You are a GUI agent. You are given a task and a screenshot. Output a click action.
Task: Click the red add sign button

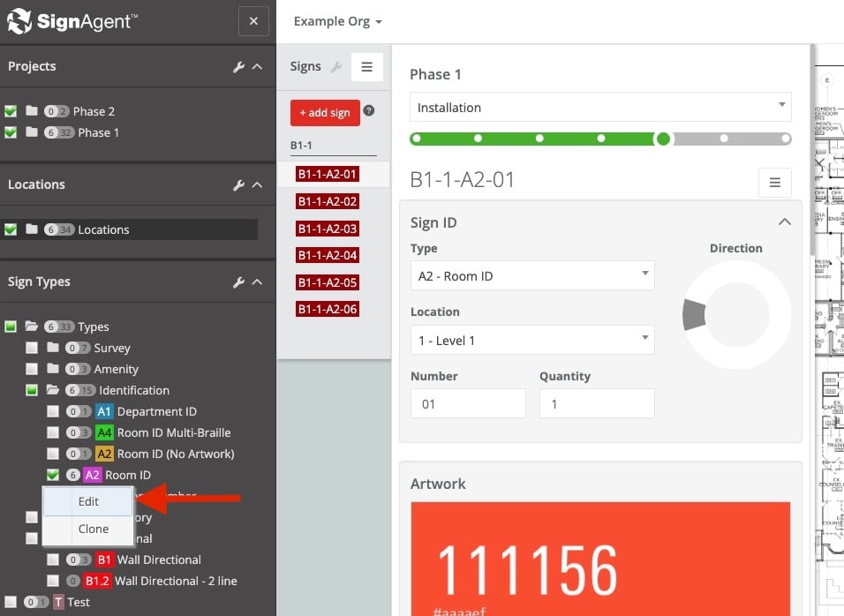tap(325, 113)
